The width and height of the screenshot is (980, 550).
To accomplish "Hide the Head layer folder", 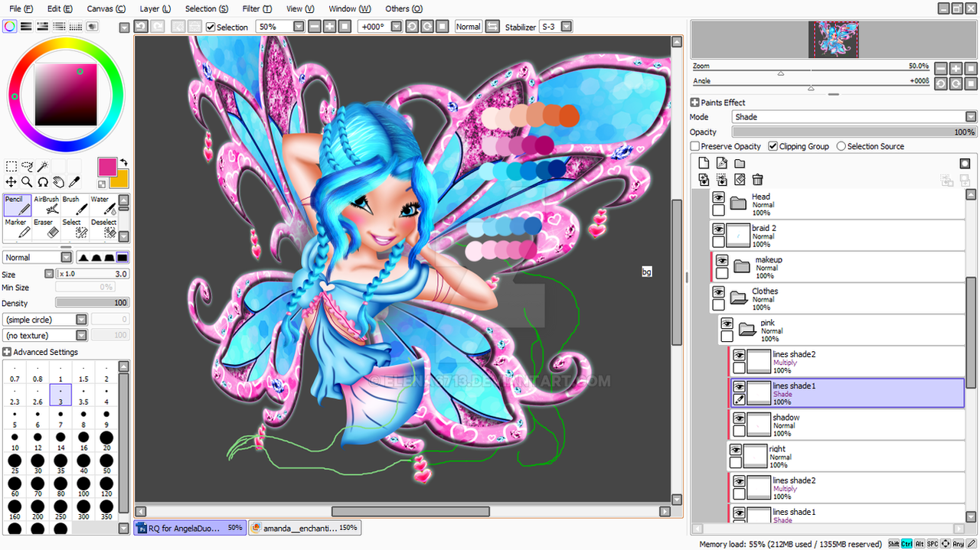I will [718, 197].
